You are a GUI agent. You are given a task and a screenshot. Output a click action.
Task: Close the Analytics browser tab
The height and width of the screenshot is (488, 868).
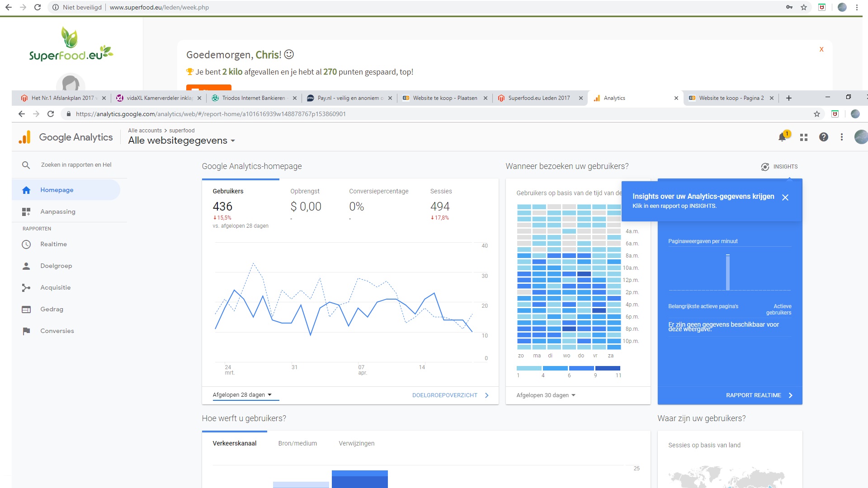676,98
